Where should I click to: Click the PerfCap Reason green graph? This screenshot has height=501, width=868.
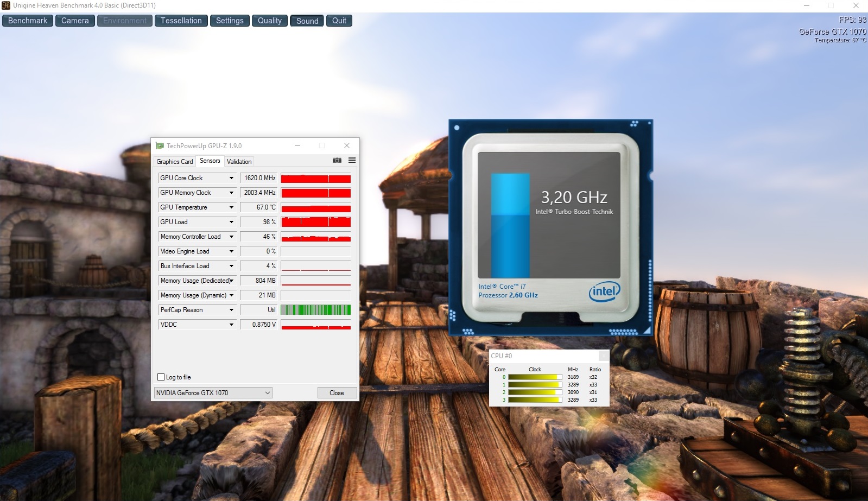tap(316, 310)
